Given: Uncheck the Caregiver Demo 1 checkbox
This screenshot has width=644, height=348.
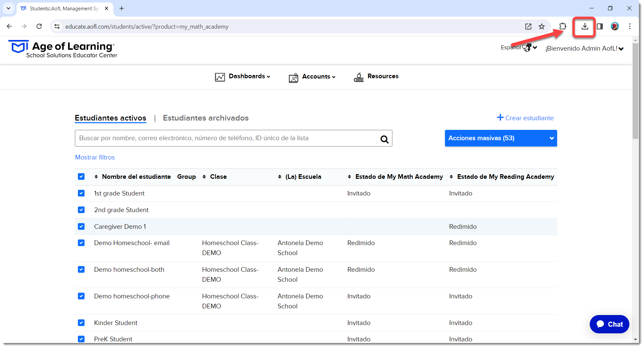Looking at the screenshot, I should [x=81, y=226].
